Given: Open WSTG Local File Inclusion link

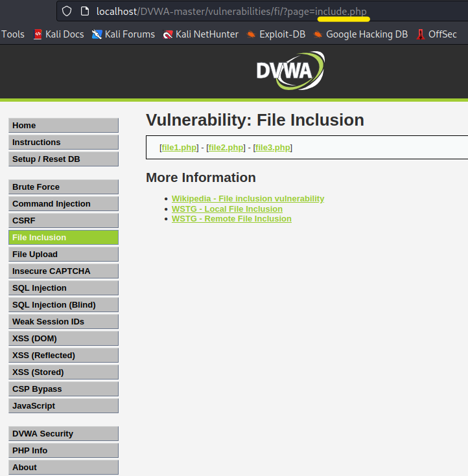Looking at the screenshot, I should point(227,209).
